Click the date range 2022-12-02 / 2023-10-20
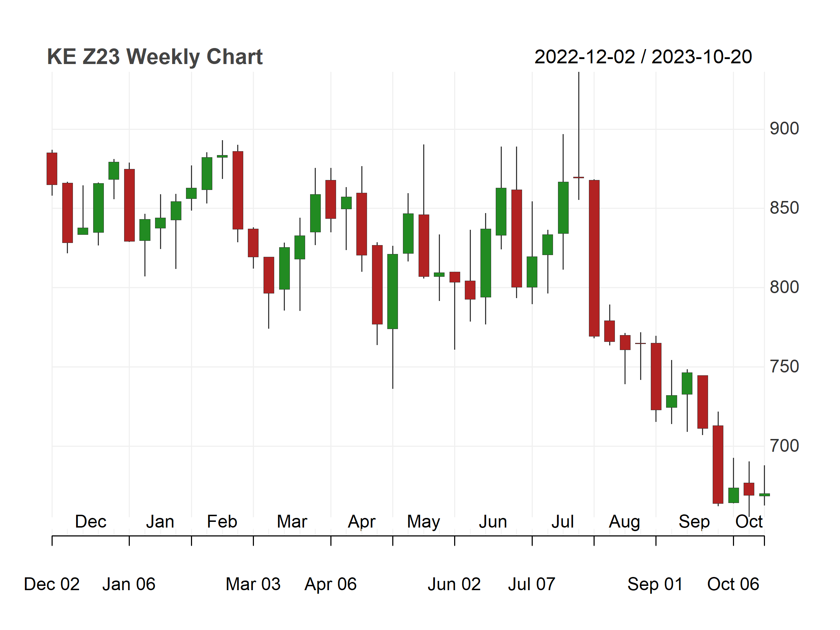This screenshot has width=840, height=630. (643, 57)
